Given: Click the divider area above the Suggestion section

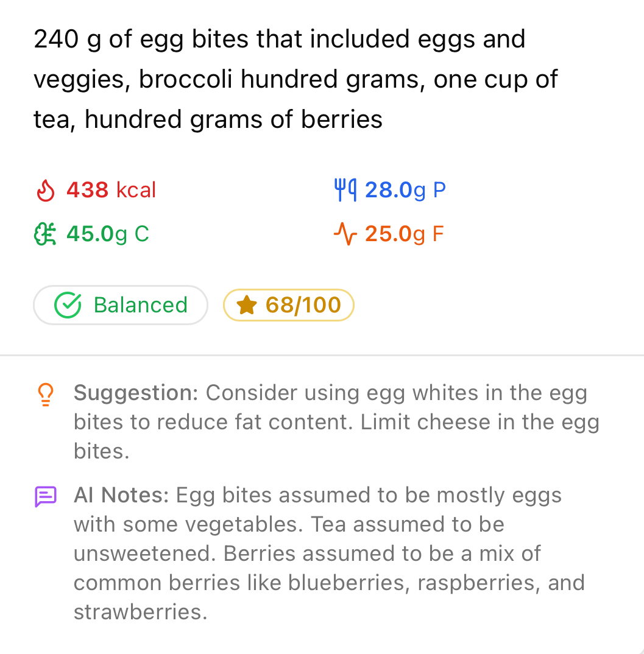Looking at the screenshot, I should pyautogui.click(x=322, y=356).
